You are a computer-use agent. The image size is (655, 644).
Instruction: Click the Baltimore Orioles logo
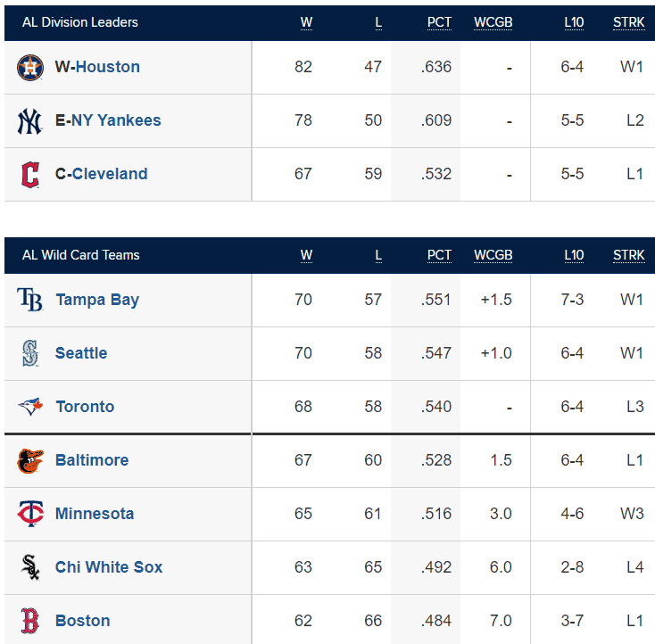30,460
